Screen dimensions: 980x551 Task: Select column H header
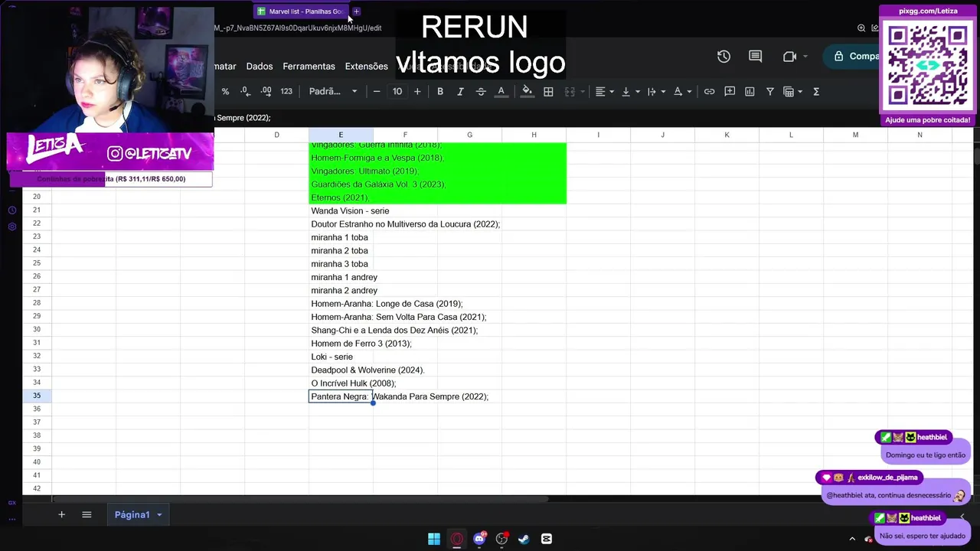pyautogui.click(x=534, y=135)
